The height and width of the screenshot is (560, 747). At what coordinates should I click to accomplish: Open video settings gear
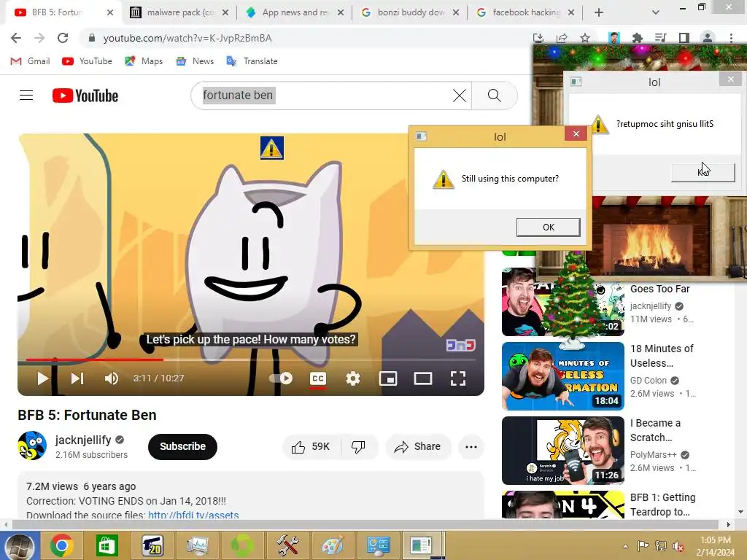(x=353, y=378)
